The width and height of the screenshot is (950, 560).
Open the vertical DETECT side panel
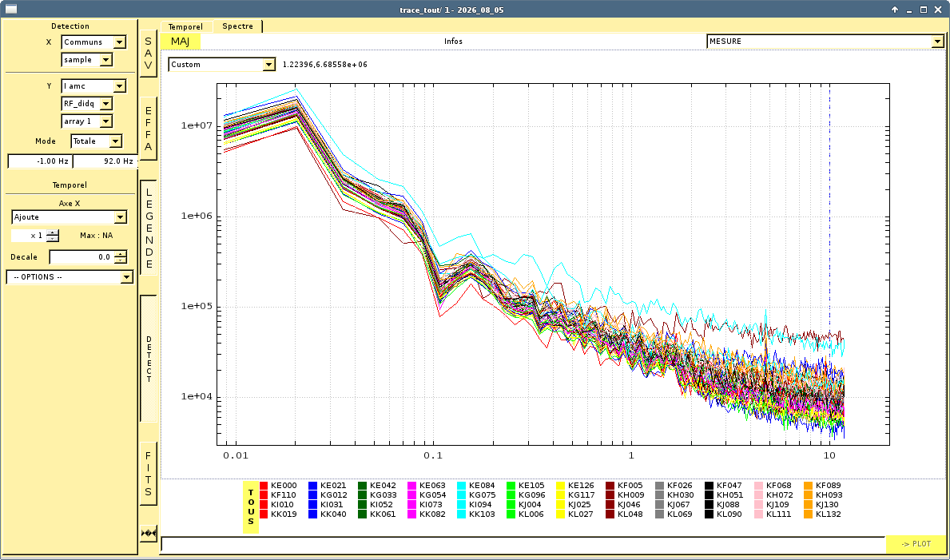[x=149, y=359]
